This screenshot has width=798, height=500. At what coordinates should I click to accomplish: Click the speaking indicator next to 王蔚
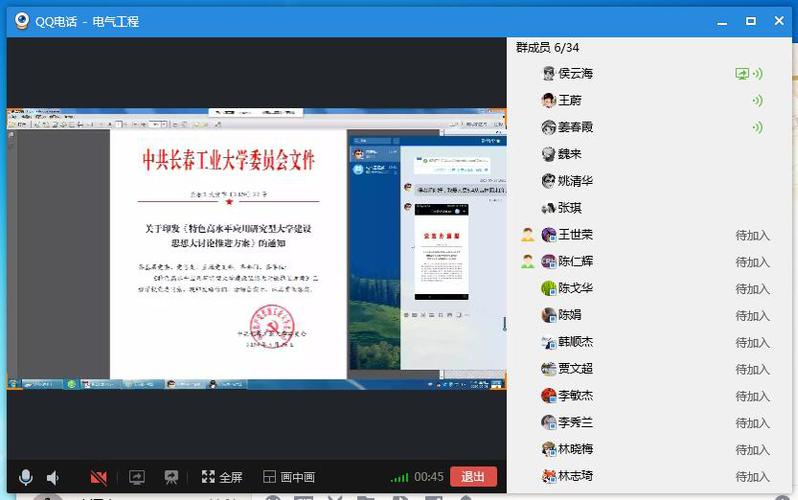tap(757, 101)
